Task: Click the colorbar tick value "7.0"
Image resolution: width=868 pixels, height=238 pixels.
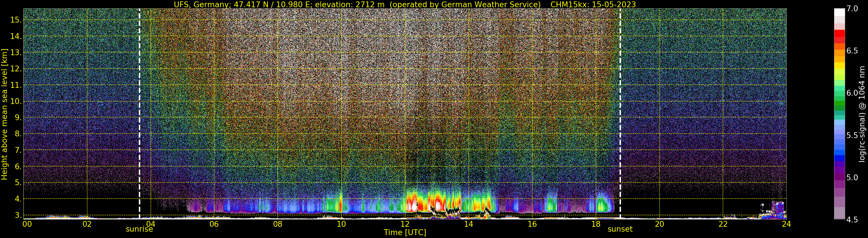Action: click(852, 9)
